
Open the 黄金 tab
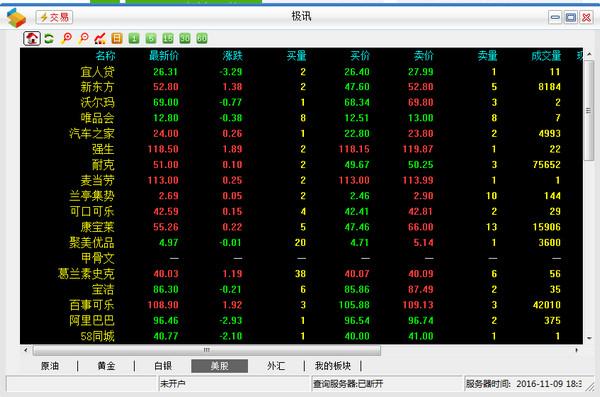pos(106,366)
